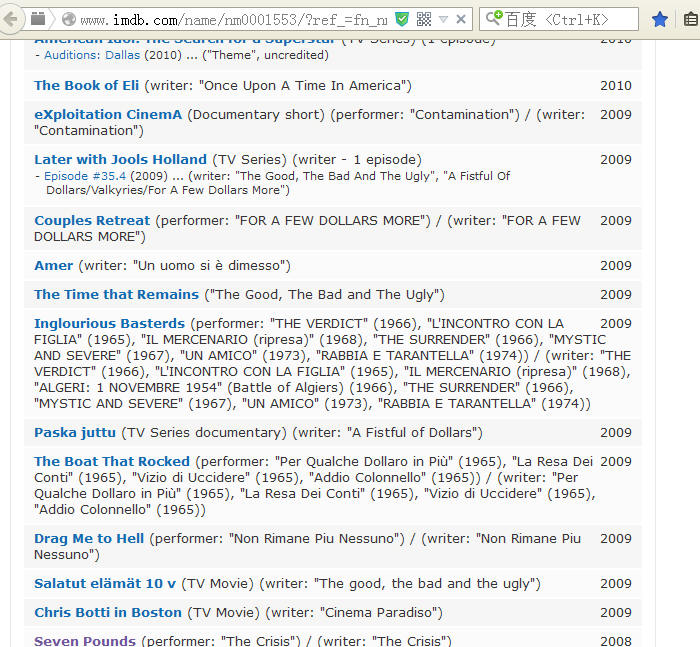Click the green security shield icon
Image resolution: width=700 pixels, height=647 pixels.
tap(402, 19)
